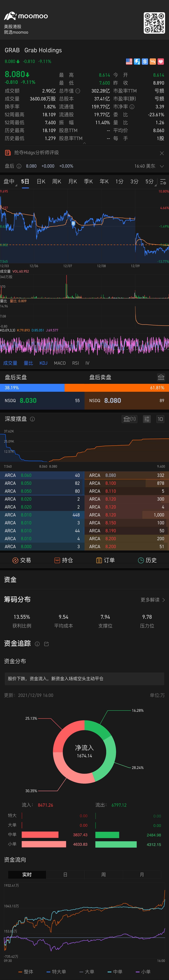Open the orange news document icon
The image size is (169, 980).
(x=8, y=153)
